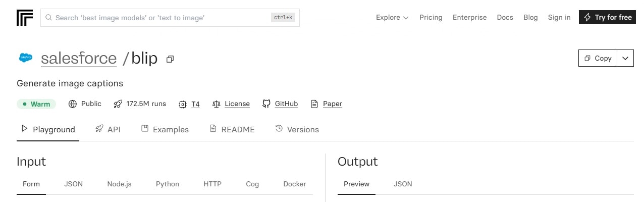The image size is (644, 202).
Task: Copy model name icon beside blip
Action: [x=170, y=59]
